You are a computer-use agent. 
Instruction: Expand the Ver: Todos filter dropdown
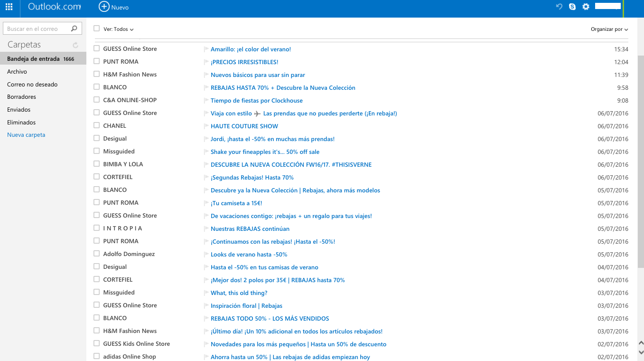[x=119, y=29]
